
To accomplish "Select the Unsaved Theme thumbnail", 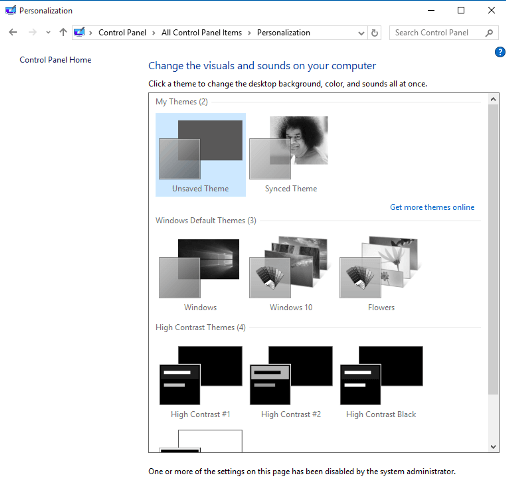I will (x=201, y=155).
